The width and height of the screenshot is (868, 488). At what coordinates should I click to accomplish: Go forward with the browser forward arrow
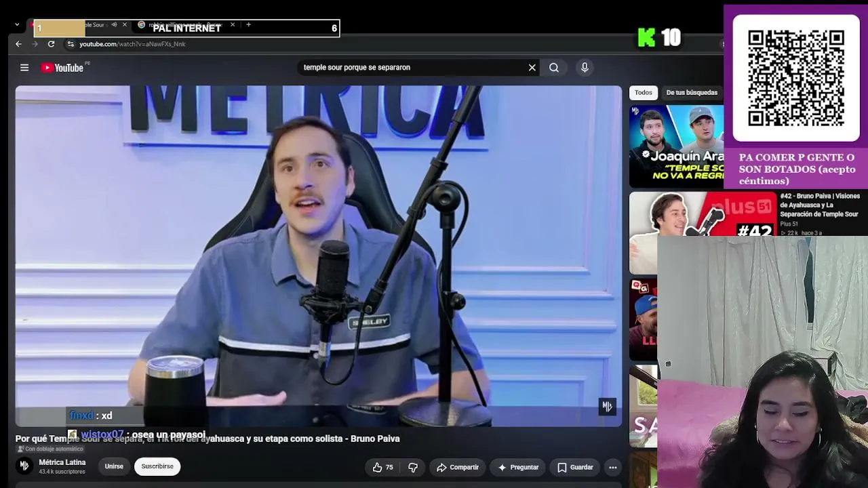tap(35, 44)
